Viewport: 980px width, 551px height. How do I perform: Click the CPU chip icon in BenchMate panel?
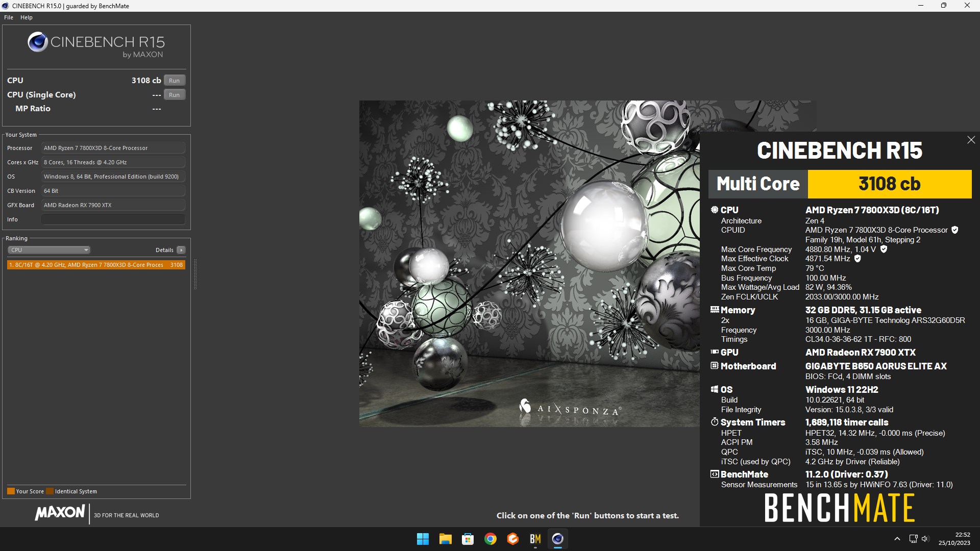[x=715, y=210]
